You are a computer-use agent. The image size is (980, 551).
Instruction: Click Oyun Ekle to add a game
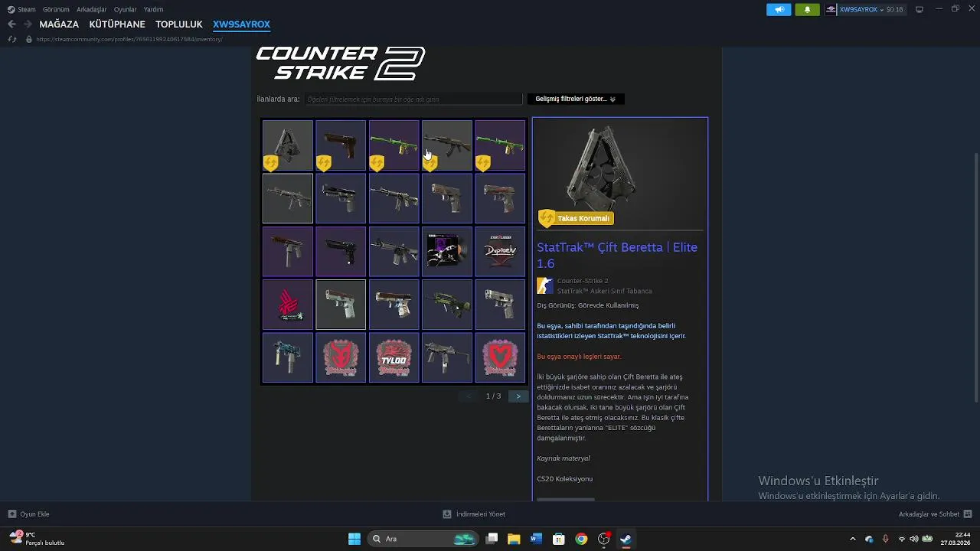pyautogui.click(x=28, y=514)
